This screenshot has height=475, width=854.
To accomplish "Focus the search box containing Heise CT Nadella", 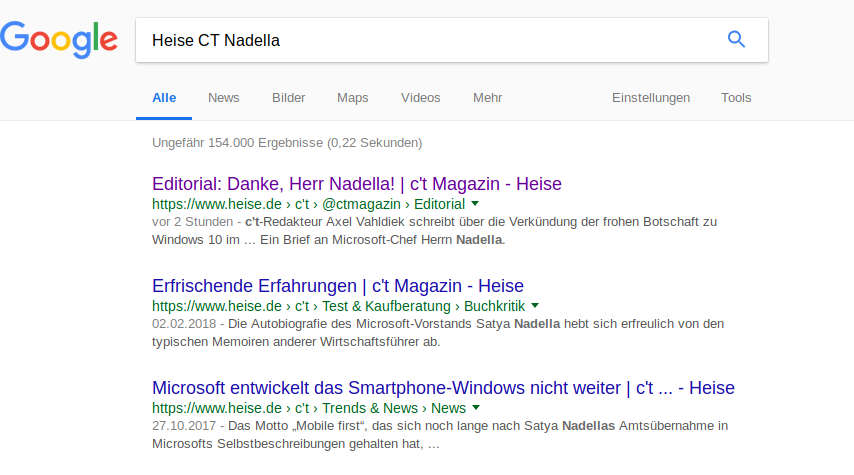I will (452, 40).
